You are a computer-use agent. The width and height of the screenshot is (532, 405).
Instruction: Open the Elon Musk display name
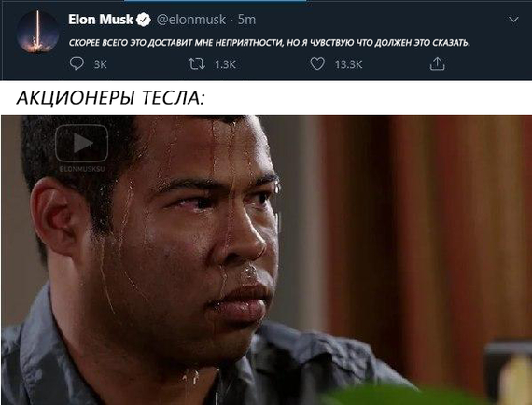click(101, 20)
